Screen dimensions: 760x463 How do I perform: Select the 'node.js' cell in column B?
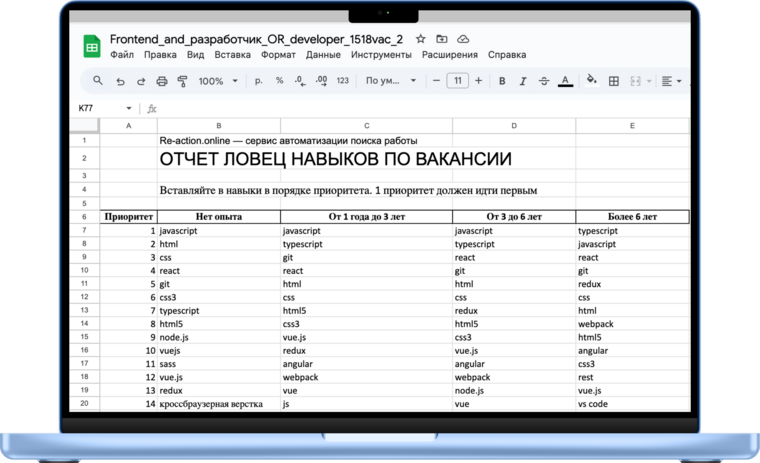(x=219, y=337)
